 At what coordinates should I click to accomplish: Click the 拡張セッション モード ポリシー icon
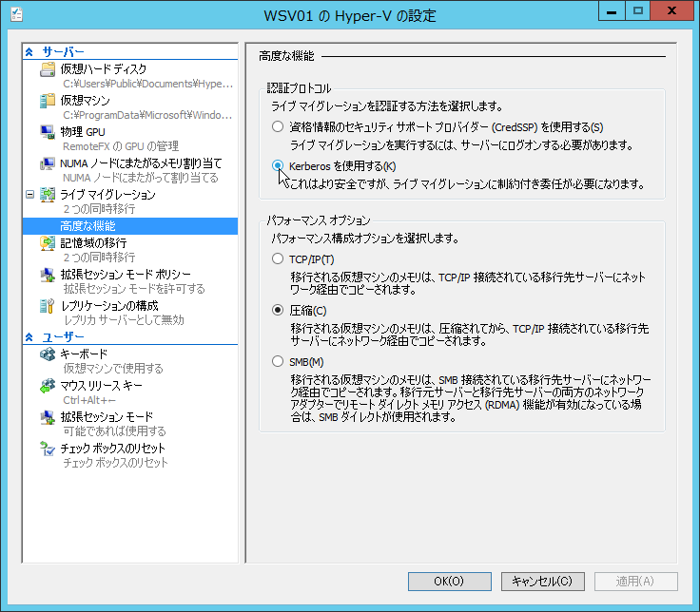tap(48, 275)
